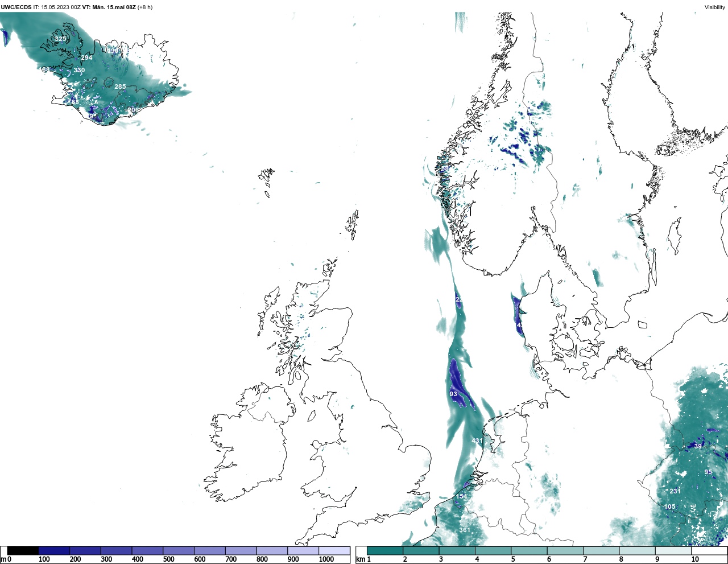Click the '105' value at the bottom right
Viewport: 728px width, 564px height.
click(x=670, y=507)
